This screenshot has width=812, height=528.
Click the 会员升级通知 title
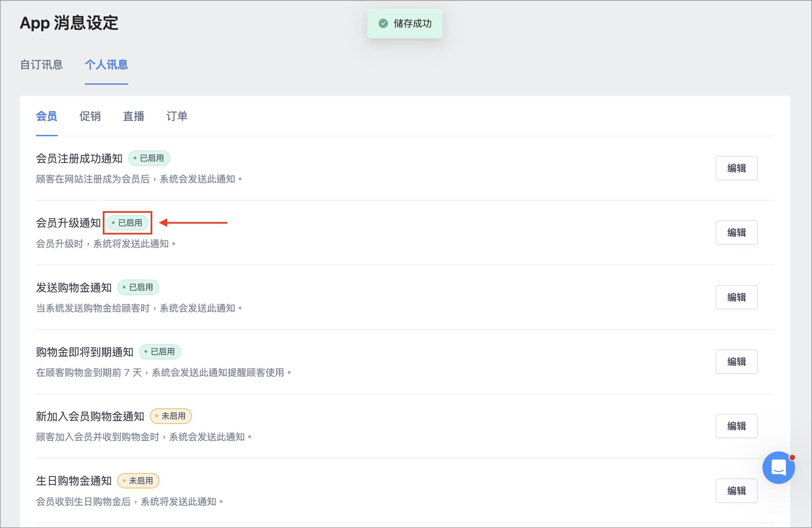coord(68,223)
